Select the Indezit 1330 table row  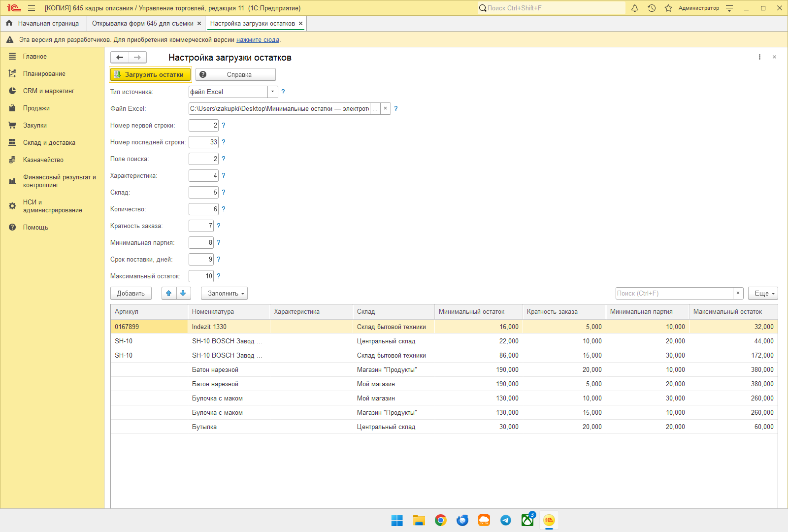pos(444,327)
